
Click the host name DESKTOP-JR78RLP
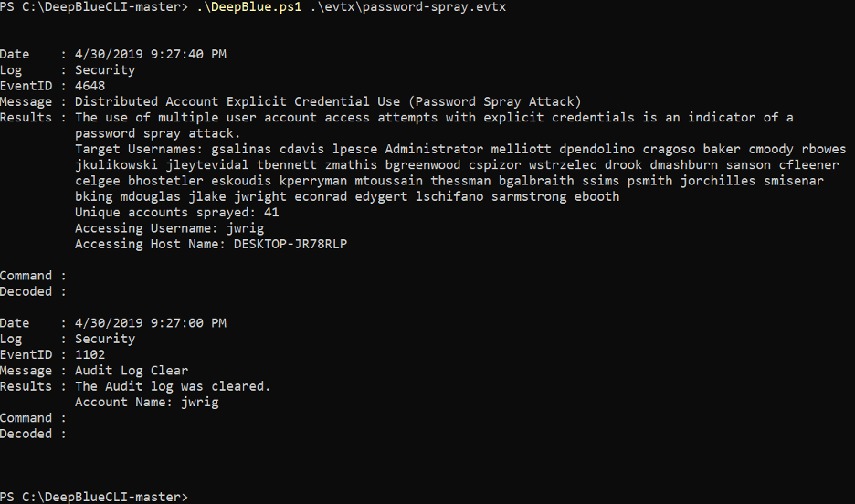click(x=290, y=244)
